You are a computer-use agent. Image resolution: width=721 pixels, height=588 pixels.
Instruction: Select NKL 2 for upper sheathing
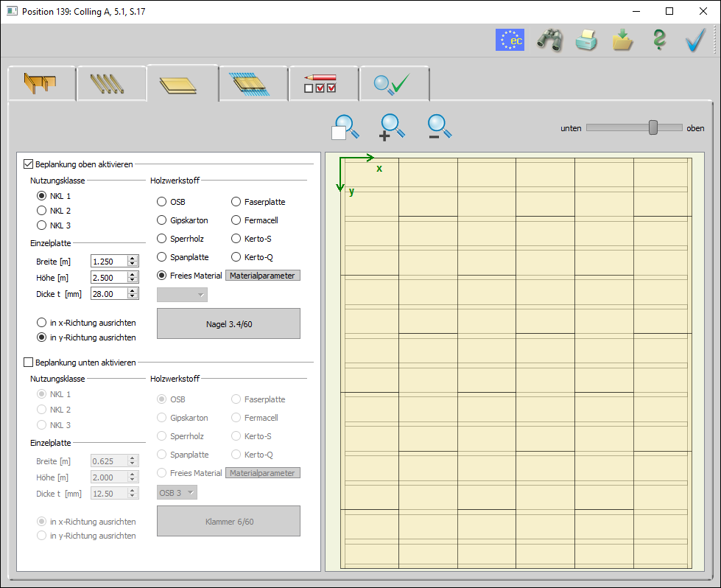[42, 211]
